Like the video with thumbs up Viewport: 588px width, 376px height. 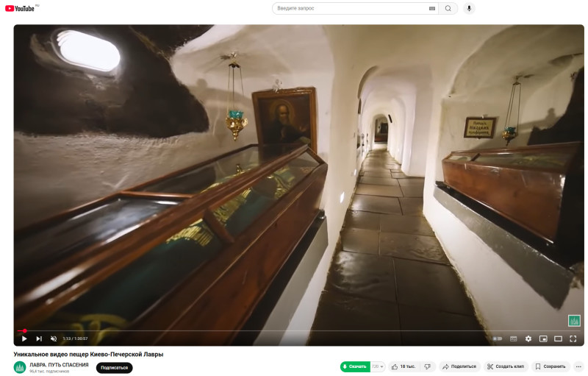(403, 366)
